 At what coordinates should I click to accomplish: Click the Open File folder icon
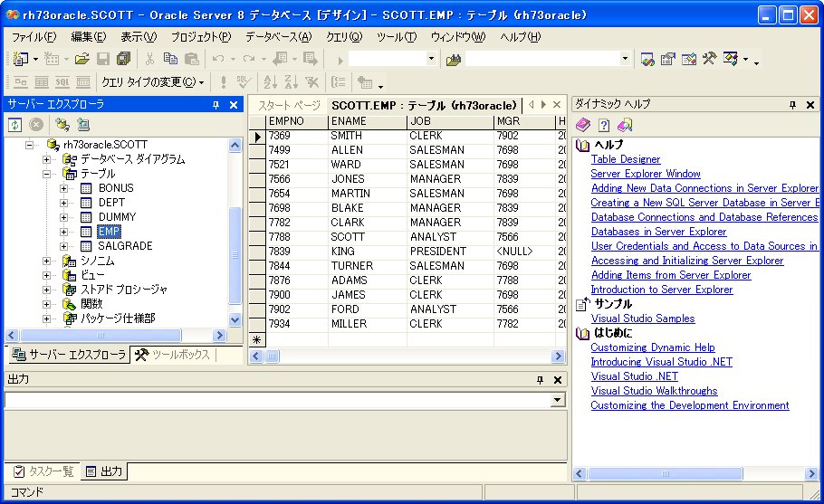[x=82, y=59]
